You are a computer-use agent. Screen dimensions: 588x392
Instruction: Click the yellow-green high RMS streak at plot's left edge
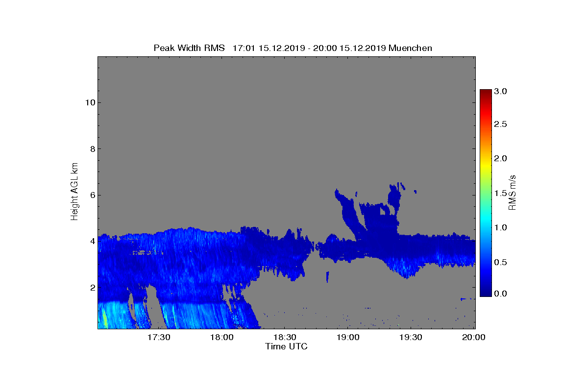tap(104, 318)
